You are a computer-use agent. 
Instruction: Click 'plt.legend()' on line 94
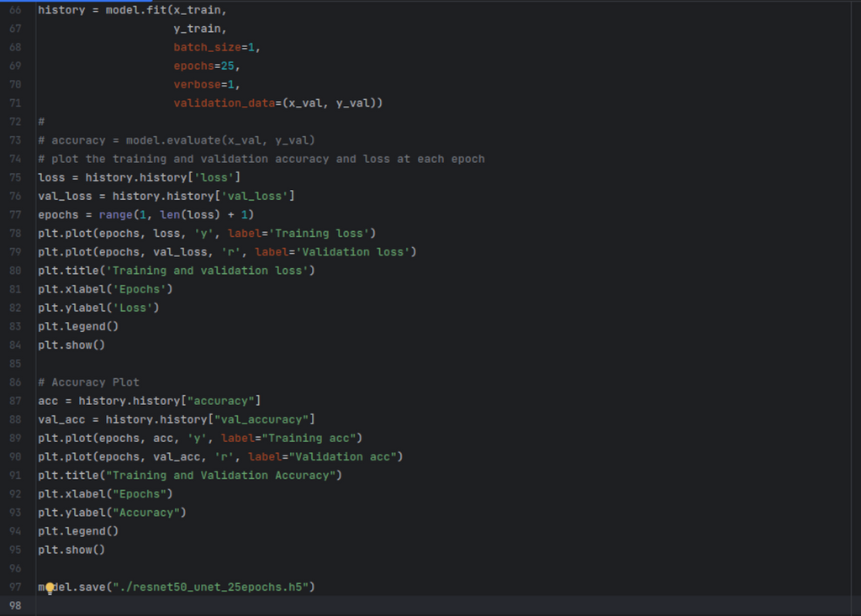[78, 531]
